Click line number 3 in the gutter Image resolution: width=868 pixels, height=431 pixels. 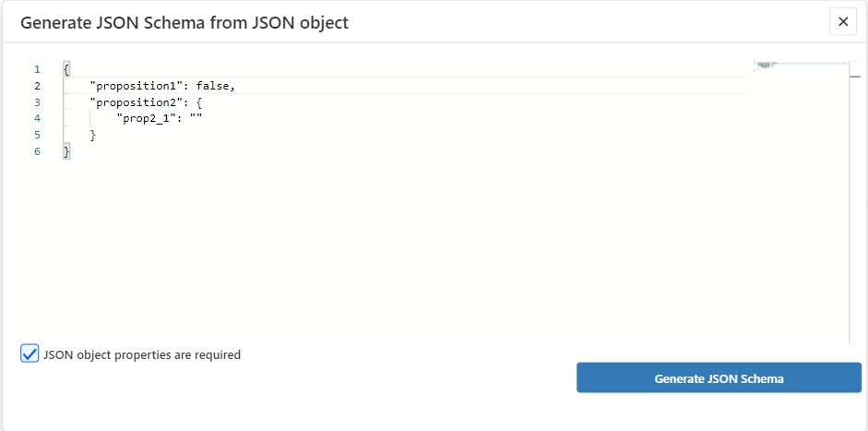[x=38, y=102]
